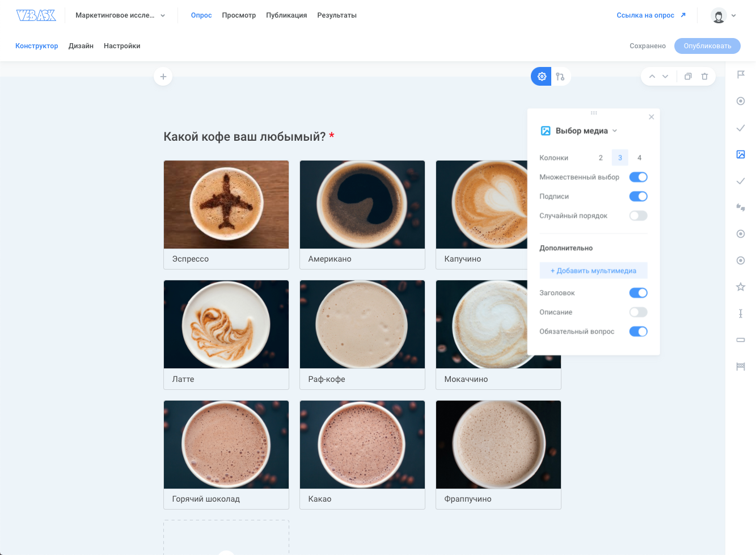This screenshot has width=756, height=555.
Task: Click the Капучино coffee image
Action: coord(482,204)
